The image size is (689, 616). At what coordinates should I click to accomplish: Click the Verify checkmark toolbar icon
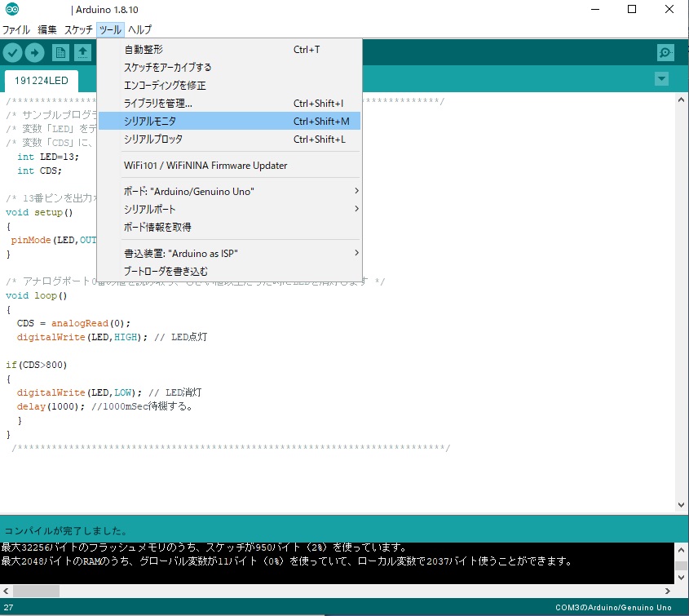[13, 53]
